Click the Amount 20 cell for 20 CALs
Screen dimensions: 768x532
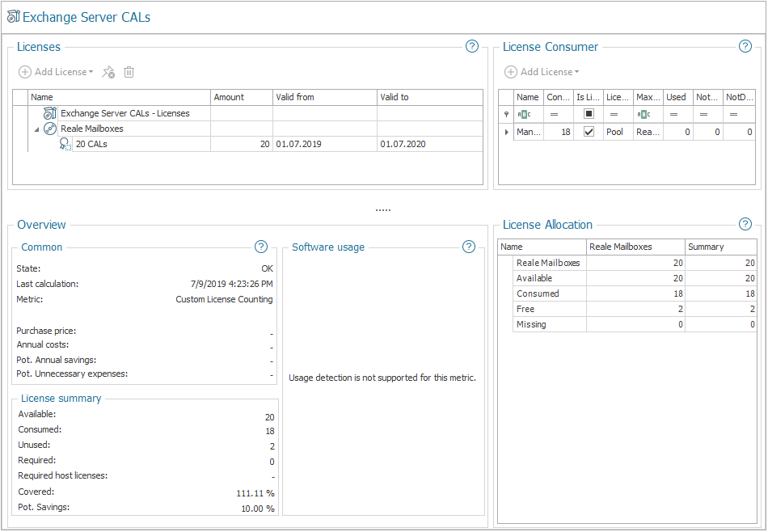[242, 144]
